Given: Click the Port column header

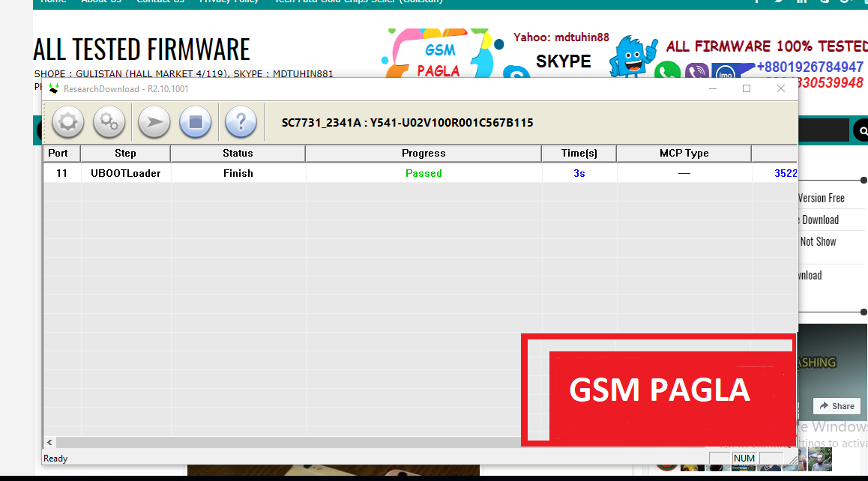Looking at the screenshot, I should pos(62,154).
